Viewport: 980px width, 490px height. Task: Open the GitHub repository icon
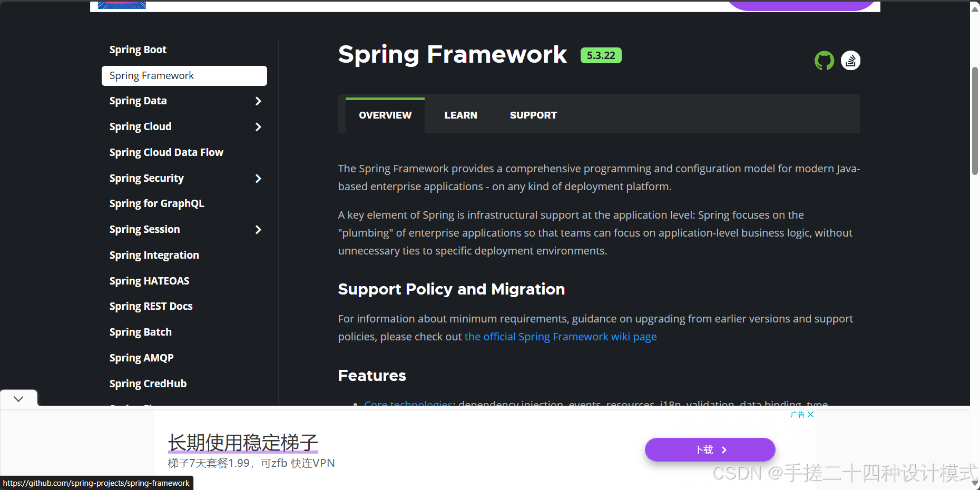pos(824,61)
